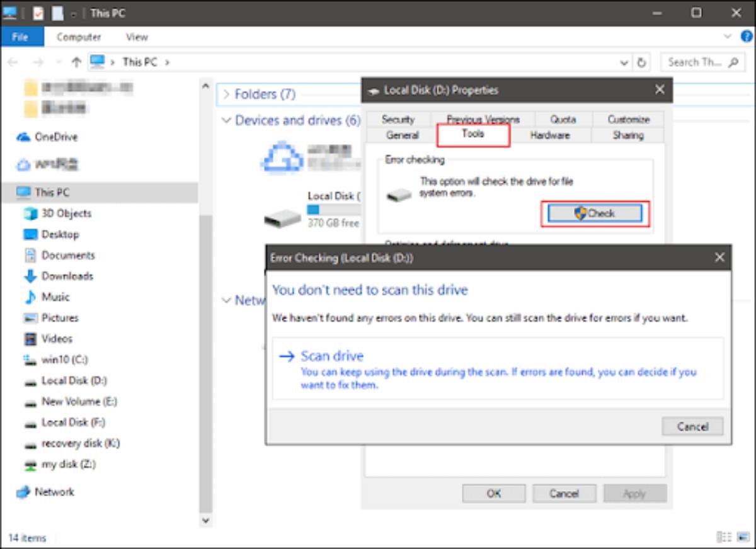Open the address bar history dropdown
This screenshot has height=549, width=756.
pos(624,62)
